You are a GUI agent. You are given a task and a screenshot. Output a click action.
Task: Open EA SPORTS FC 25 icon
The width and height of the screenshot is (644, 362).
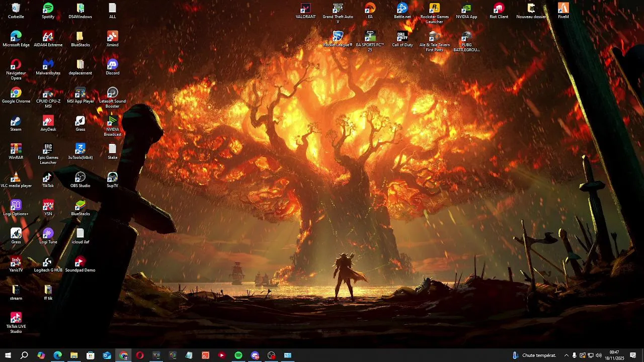(370, 42)
